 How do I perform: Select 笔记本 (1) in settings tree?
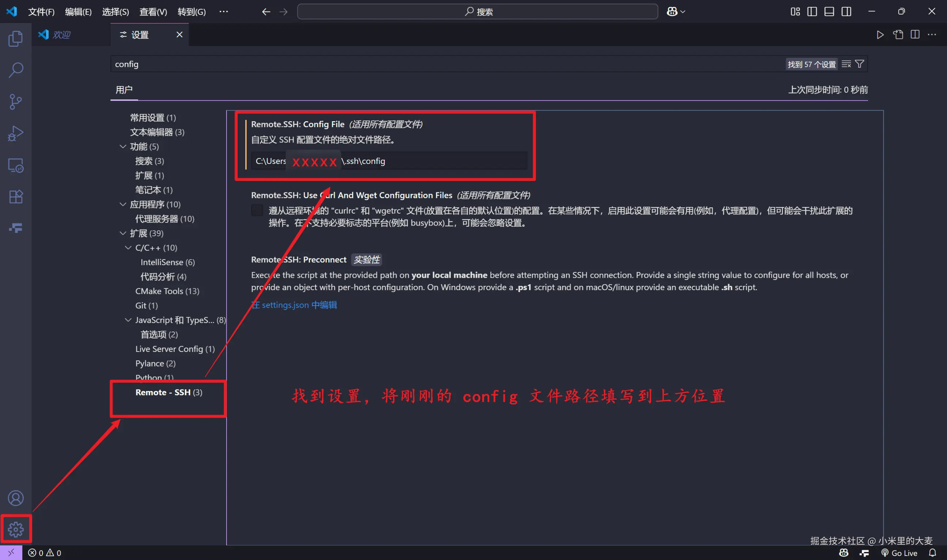pyautogui.click(x=154, y=190)
